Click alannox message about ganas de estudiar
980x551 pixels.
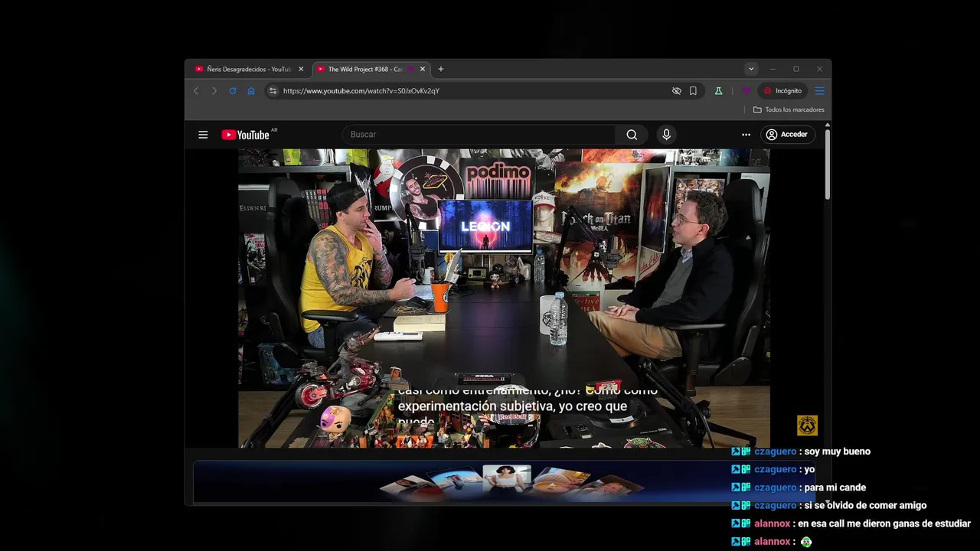click(x=884, y=523)
